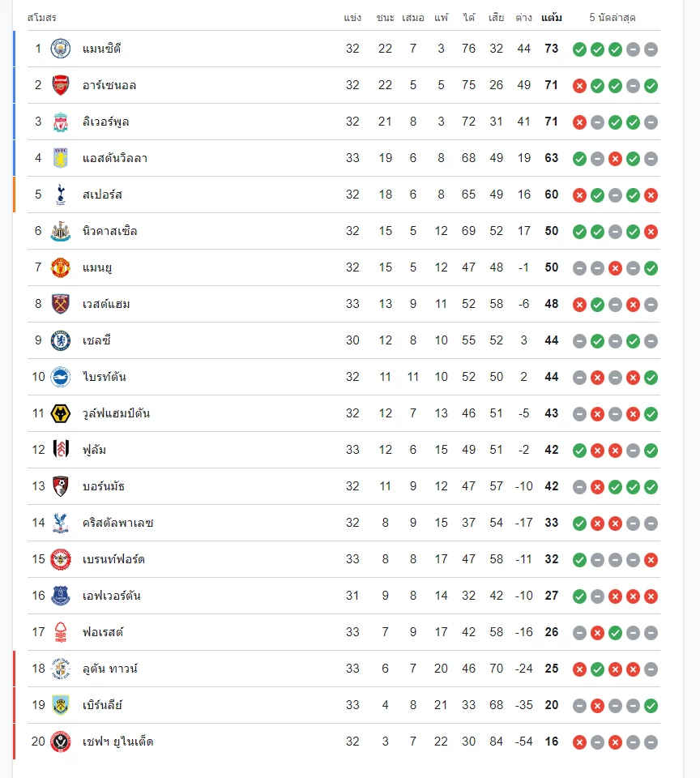Click the Chelsea club crest
Viewport: 700px width, 778px height.
click(61, 340)
